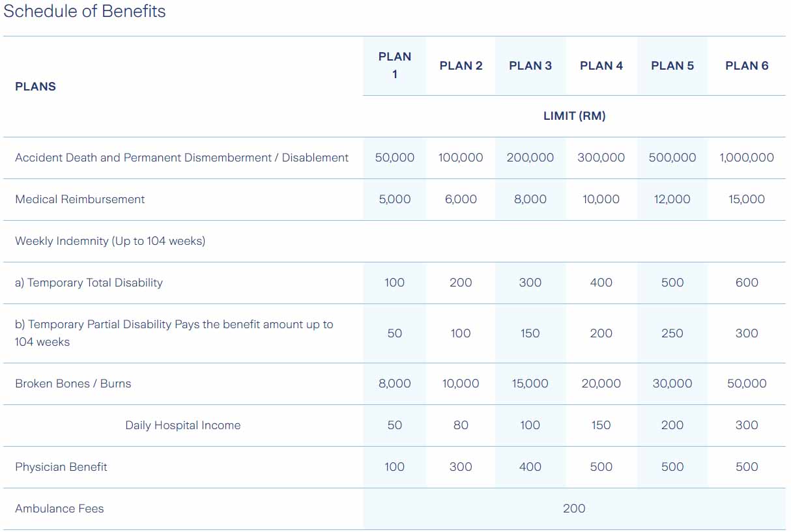
Task: Select the PLAN 1 column header
Action: tap(394, 65)
